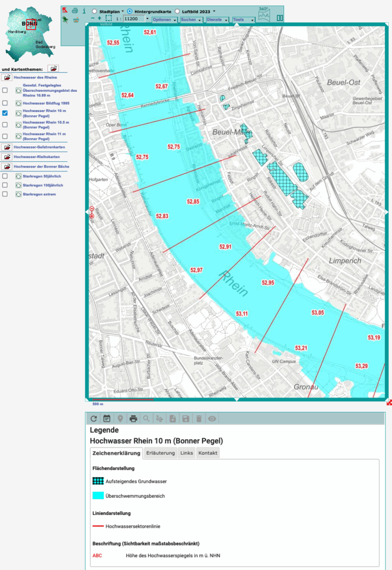Open the calendar icon in the legend toolbar
The height and width of the screenshot is (570, 392).
(x=107, y=419)
